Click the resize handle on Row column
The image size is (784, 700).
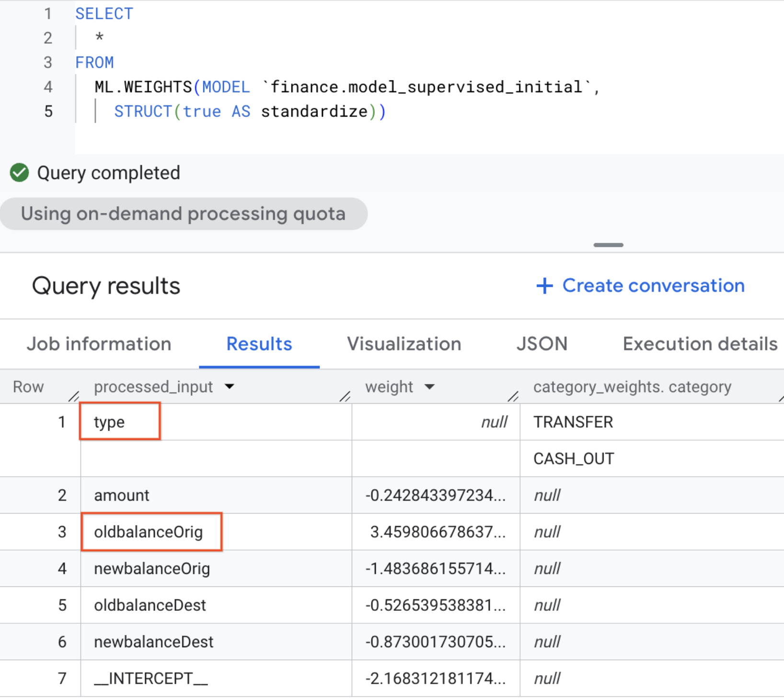pyautogui.click(x=73, y=396)
